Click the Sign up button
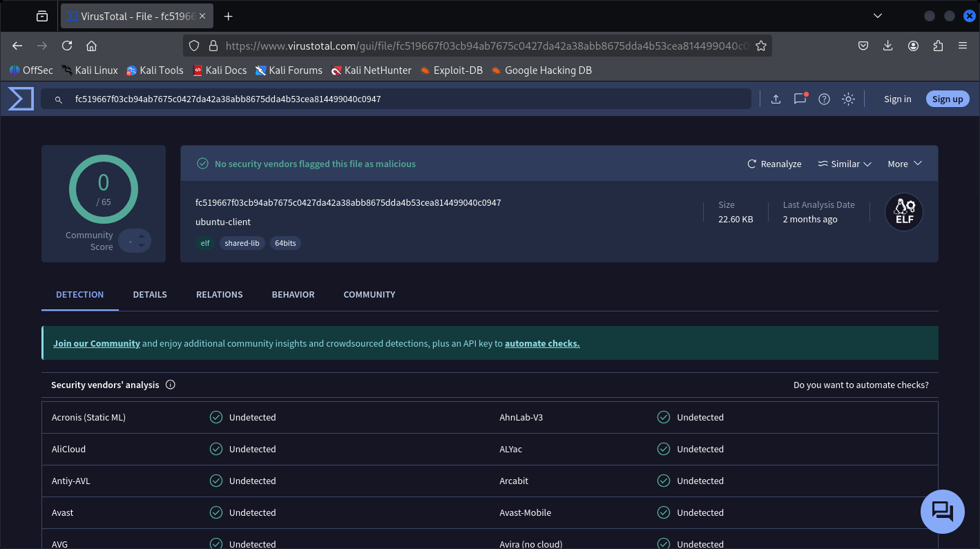Screen dimensions: 980x549 point(948,99)
